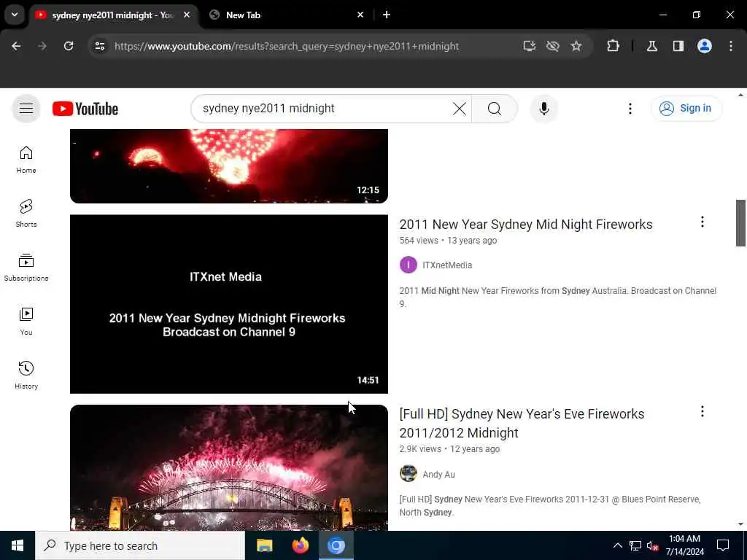Click '564 views • 13 years ago' text

point(448,241)
